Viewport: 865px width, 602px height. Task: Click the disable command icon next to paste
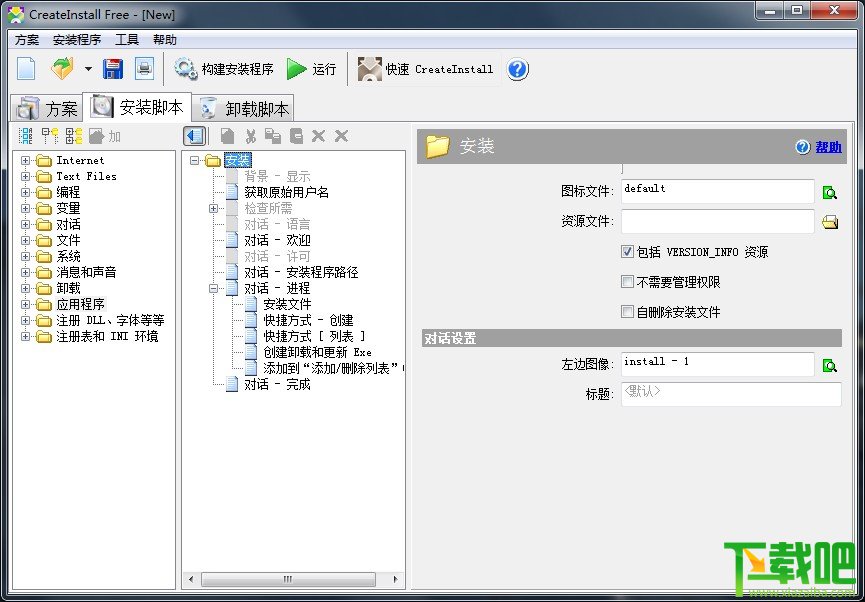(x=296, y=136)
